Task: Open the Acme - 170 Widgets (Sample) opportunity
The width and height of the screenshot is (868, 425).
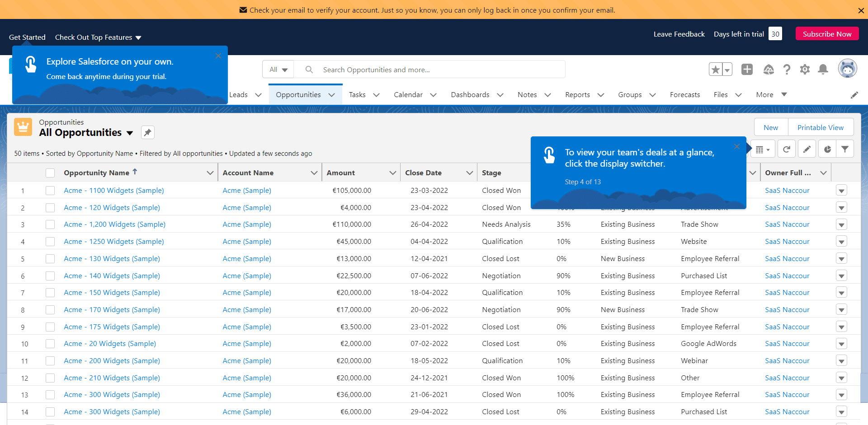Action: tap(112, 310)
